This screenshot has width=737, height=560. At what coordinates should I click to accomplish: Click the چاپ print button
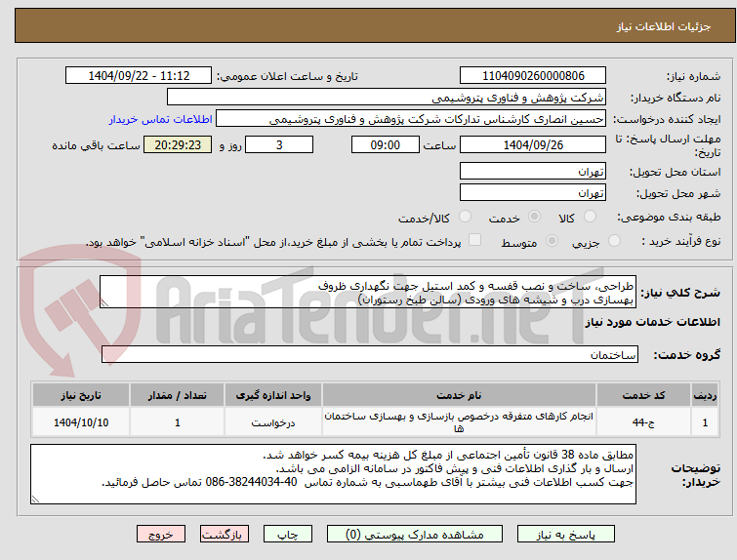288,535
